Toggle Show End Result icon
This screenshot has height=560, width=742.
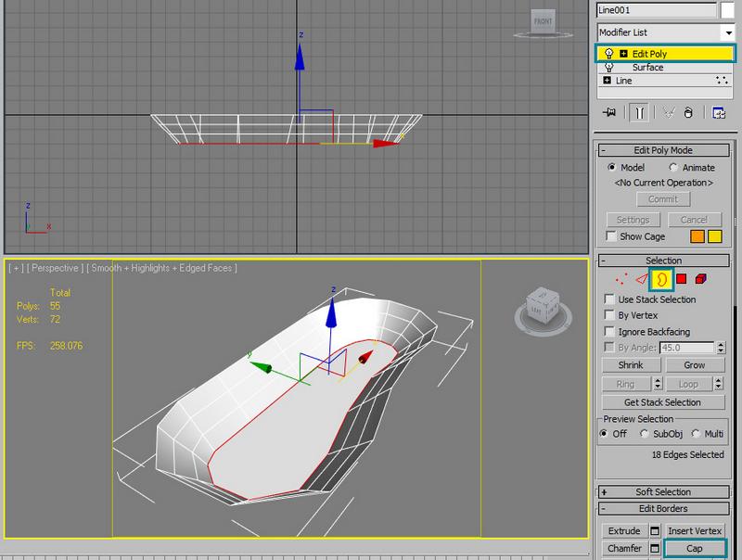click(638, 112)
